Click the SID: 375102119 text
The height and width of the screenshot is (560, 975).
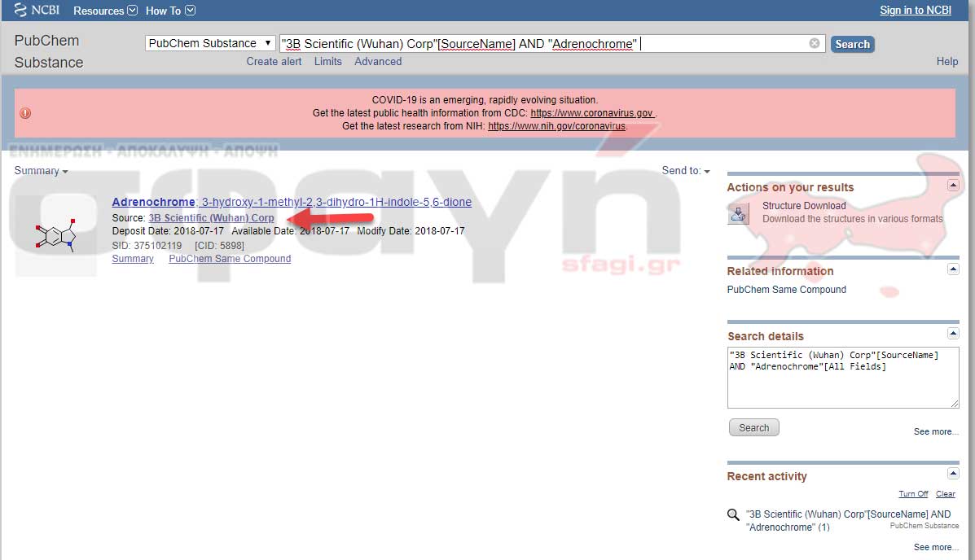click(147, 246)
